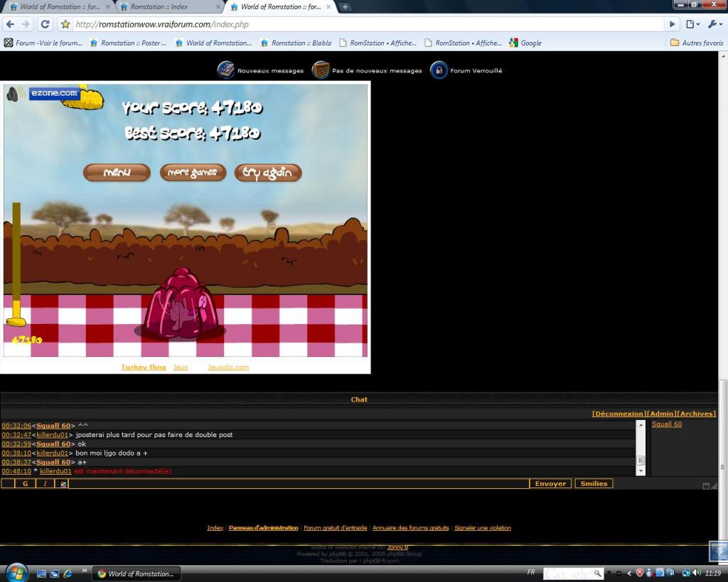Open Romstation :: Poster bookmark

(128, 43)
